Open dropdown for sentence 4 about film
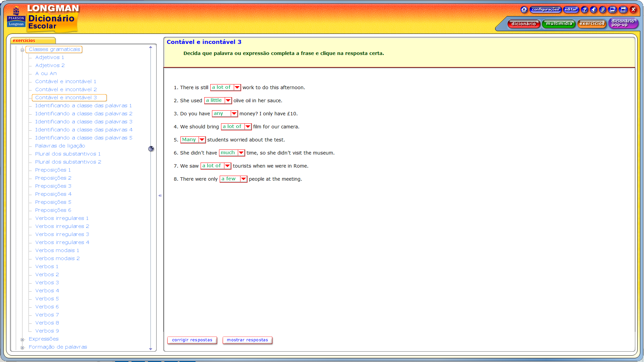This screenshot has height=362, width=644. [248, 127]
